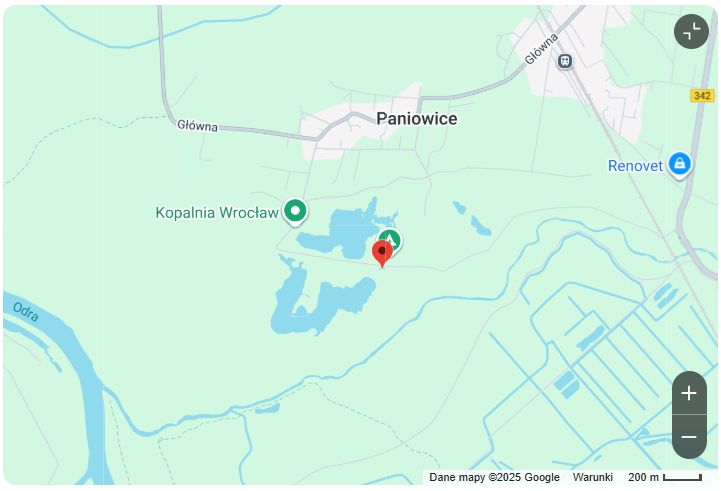Open the Renovet place label
Viewport: 721px width, 491px height.
click(x=635, y=166)
